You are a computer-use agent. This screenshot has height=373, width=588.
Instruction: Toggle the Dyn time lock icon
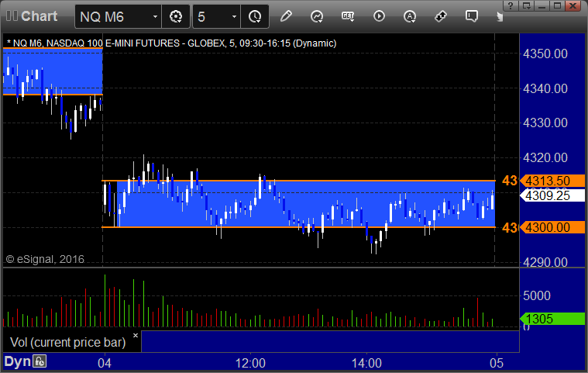click(40, 361)
